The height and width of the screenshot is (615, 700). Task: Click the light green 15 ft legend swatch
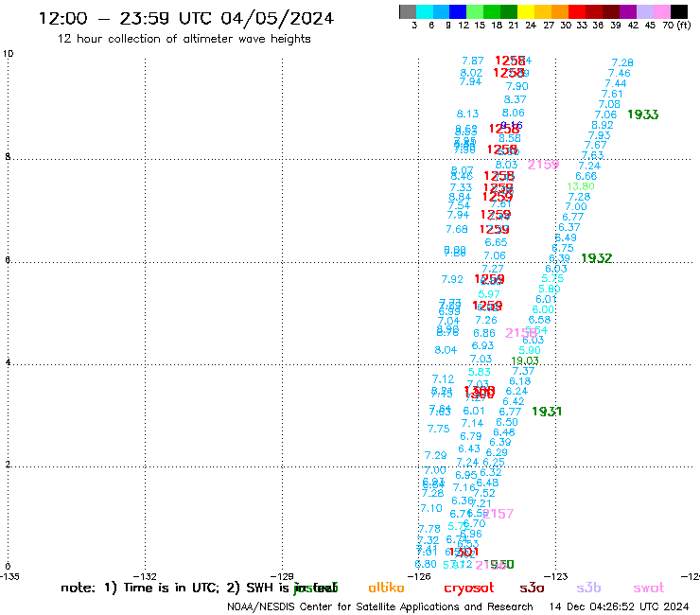pos(475,11)
